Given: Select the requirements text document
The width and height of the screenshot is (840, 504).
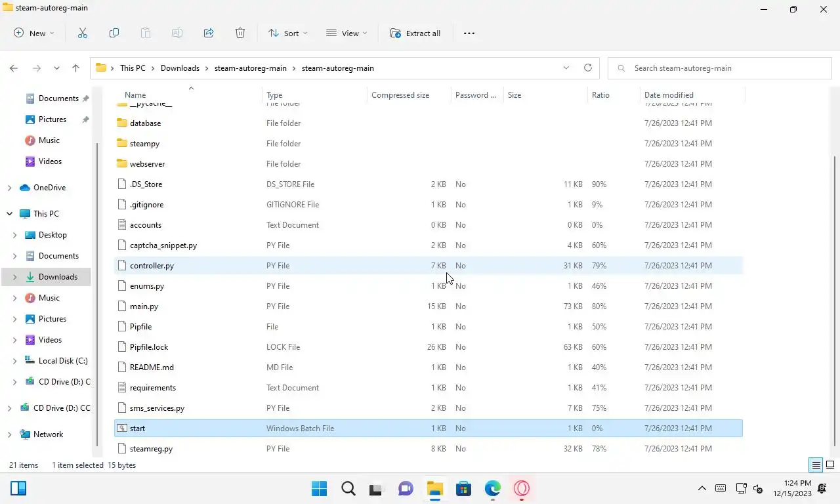Looking at the screenshot, I should (x=429, y=388).
